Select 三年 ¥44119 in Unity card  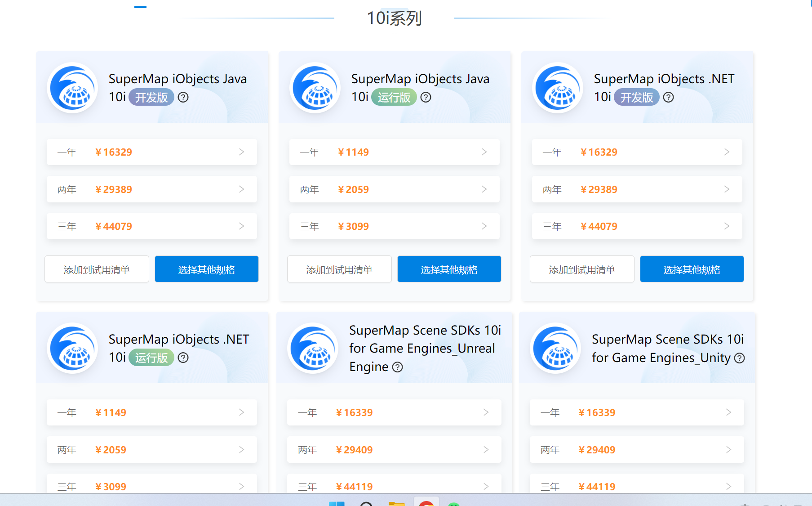(637, 484)
